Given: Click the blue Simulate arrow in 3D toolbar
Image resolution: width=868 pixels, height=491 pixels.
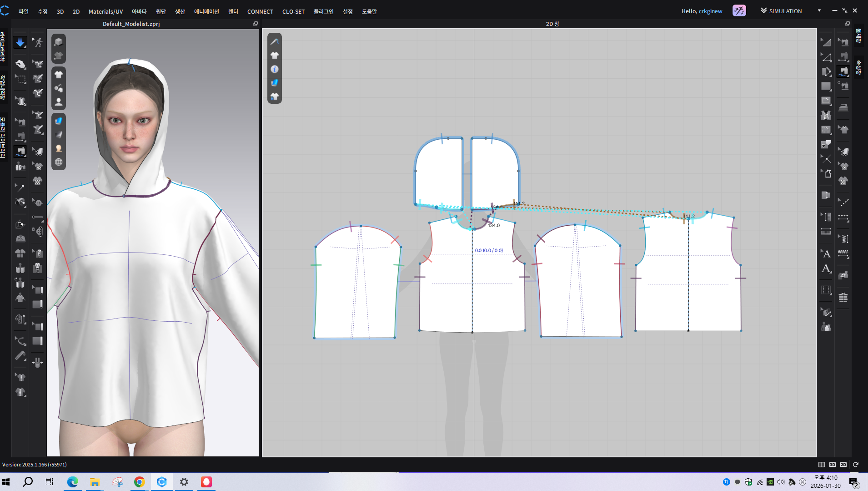Looking at the screenshot, I should click(20, 42).
